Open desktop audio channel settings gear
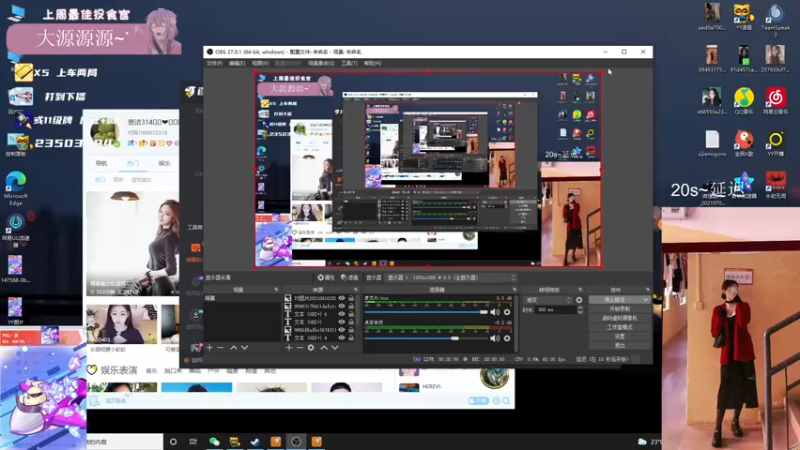This screenshot has height=450, width=800. pyautogui.click(x=507, y=338)
